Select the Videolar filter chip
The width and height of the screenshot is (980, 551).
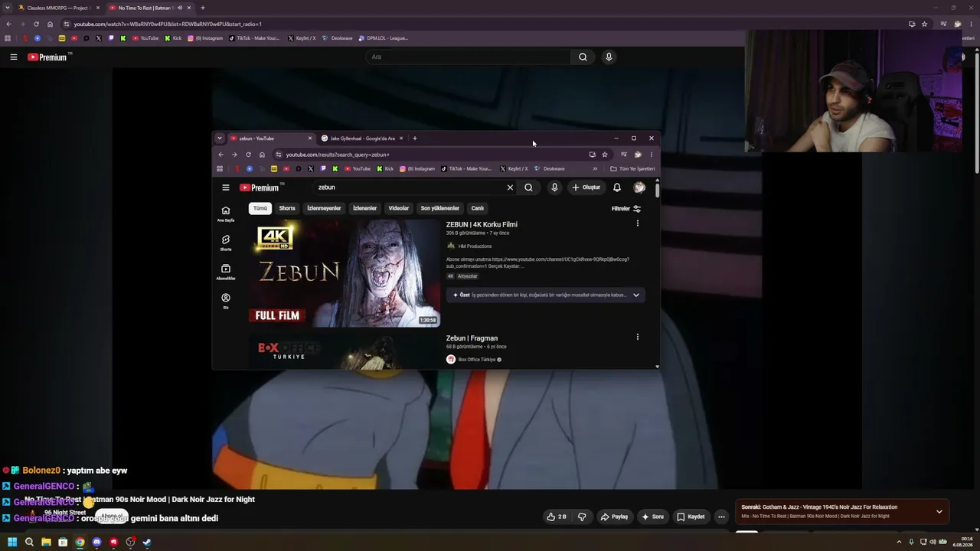click(398, 208)
